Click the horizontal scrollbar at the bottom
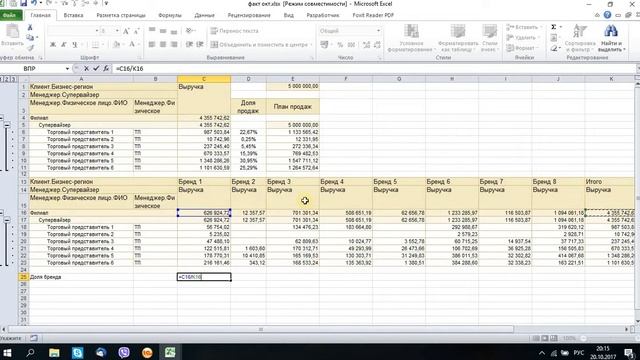Screen dimensions: 640x360 pyautogui.click(x=261, y=329)
